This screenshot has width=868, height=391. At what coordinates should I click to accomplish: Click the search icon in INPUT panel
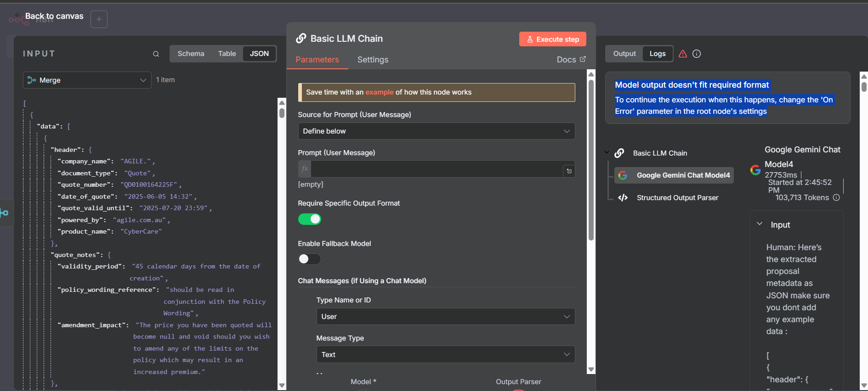pyautogui.click(x=156, y=54)
